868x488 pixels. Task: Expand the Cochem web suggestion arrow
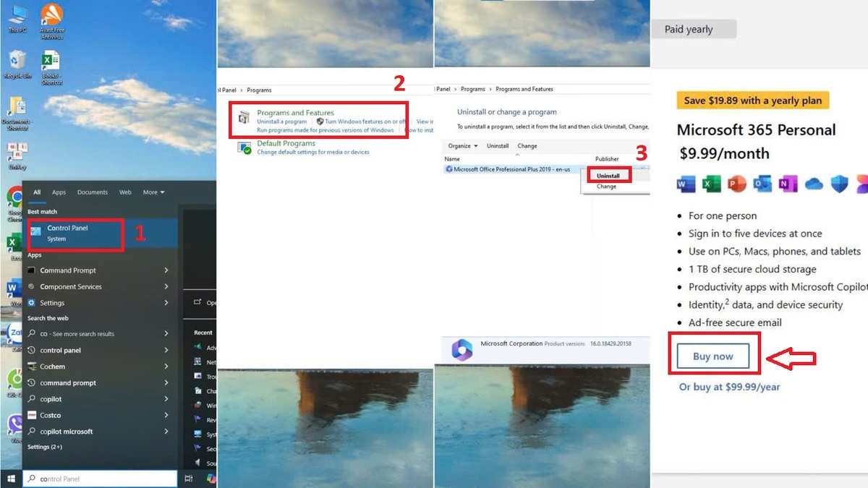pos(166,367)
